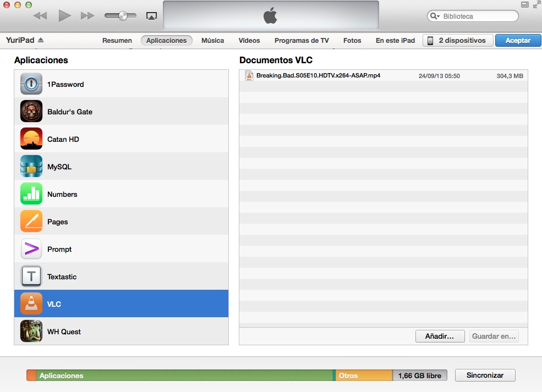This screenshot has height=392, width=542.
Task: Select the Prompt app icon
Action: point(31,249)
